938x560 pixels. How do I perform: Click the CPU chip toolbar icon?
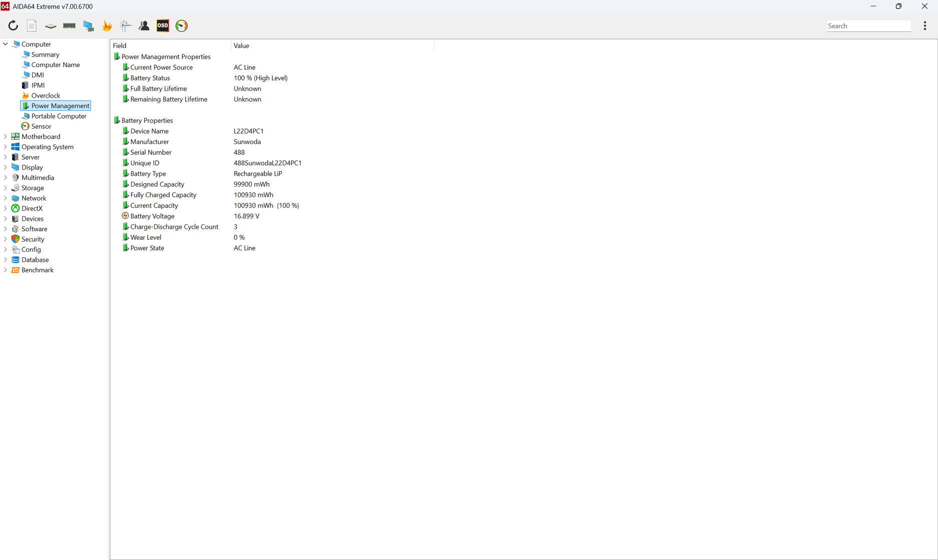tap(51, 26)
